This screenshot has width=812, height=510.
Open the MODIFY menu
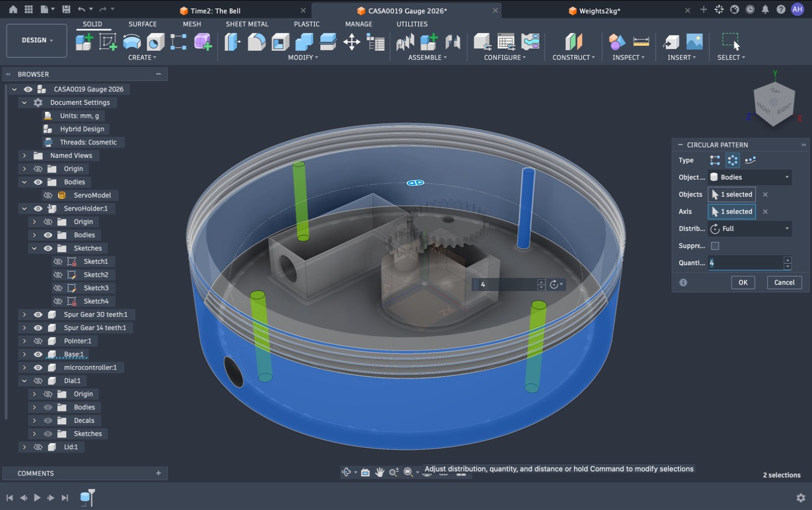(x=303, y=57)
